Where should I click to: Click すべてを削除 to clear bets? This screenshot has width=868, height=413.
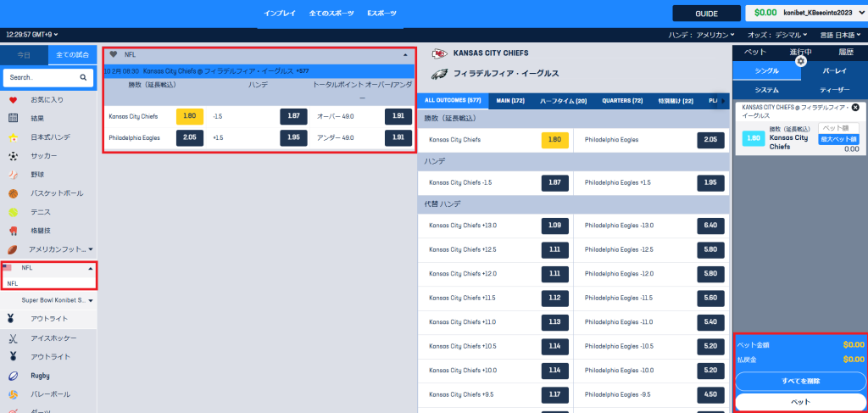[x=800, y=382]
